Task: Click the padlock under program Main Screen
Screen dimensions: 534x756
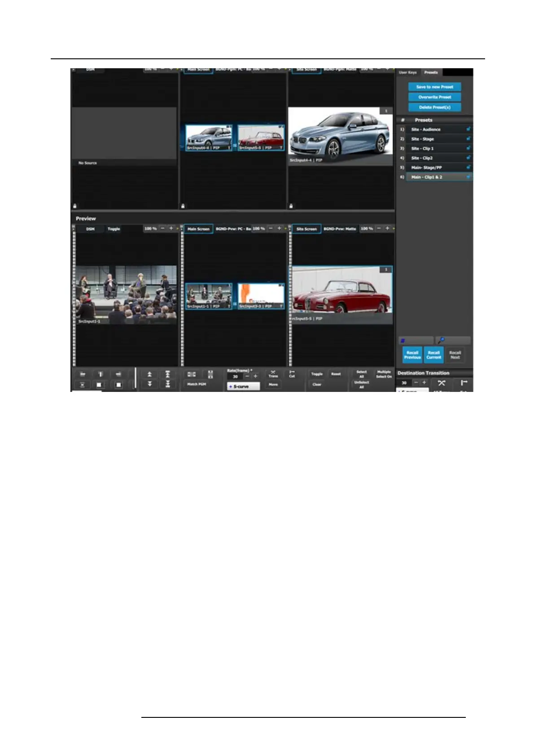Action: click(183, 206)
